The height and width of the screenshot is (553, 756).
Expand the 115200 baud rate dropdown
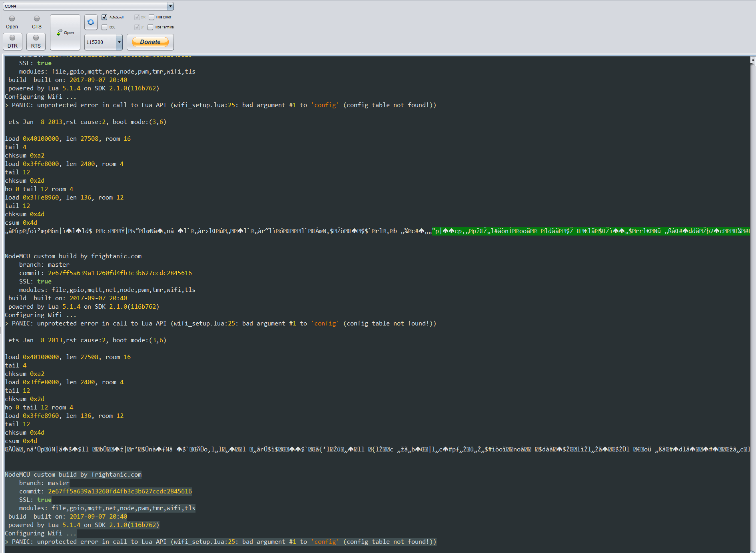(119, 42)
